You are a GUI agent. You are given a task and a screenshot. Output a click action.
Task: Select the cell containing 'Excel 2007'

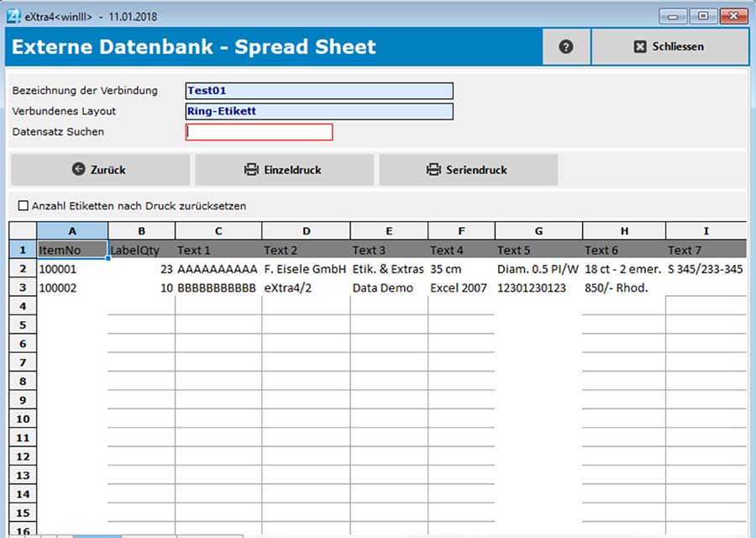pos(460,286)
